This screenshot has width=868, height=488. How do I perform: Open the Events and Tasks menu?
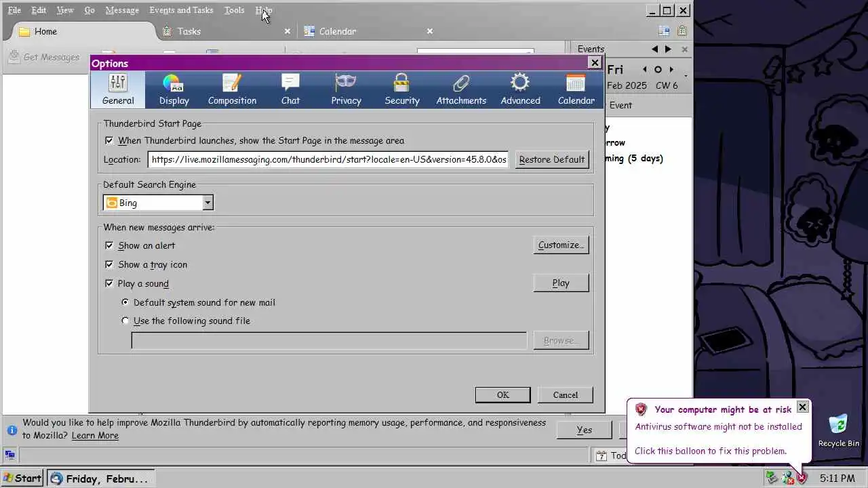(x=181, y=10)
